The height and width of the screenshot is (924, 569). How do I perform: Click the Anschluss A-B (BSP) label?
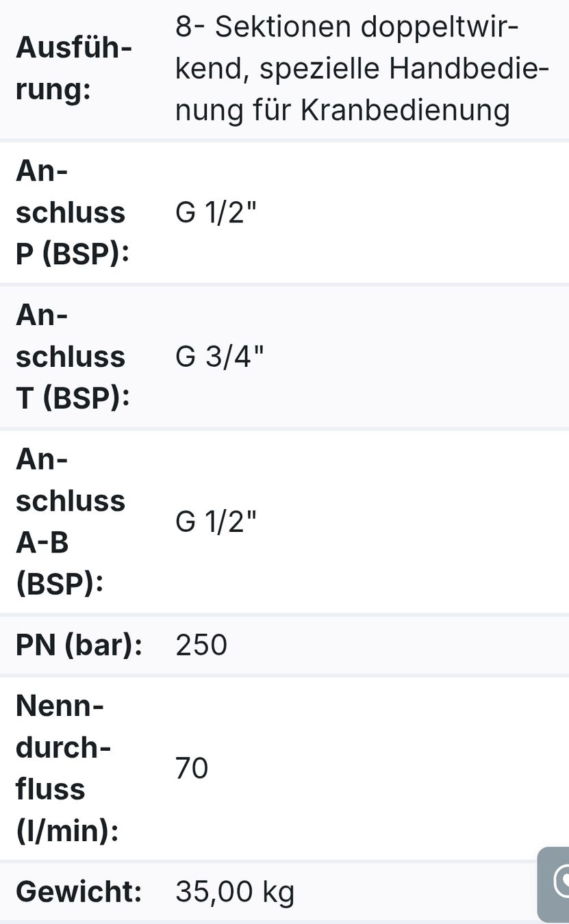[71, 522]
